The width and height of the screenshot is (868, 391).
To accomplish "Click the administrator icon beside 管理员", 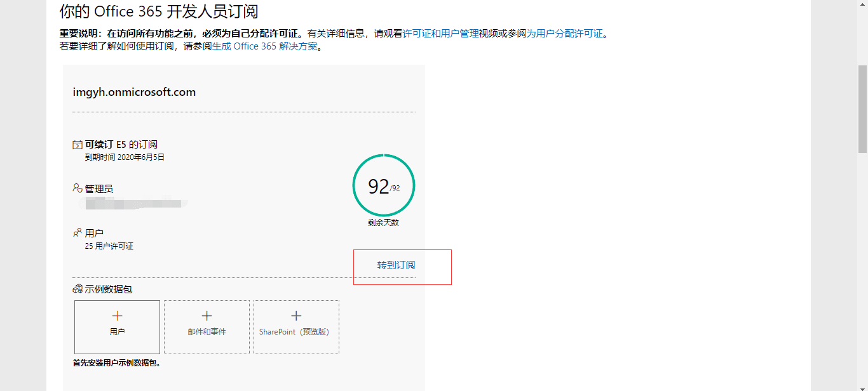I will tap(78, 189).
